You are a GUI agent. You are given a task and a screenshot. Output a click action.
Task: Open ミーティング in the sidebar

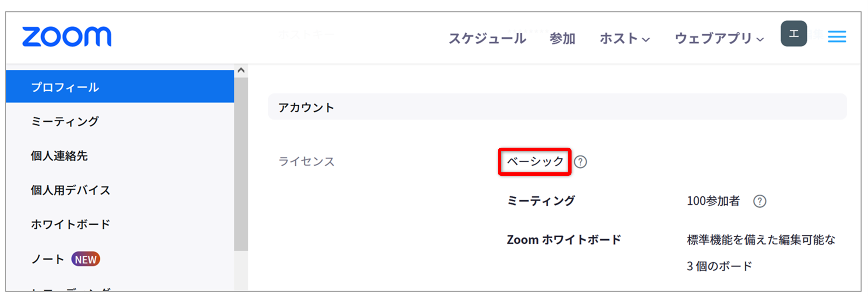coord(120,121)
